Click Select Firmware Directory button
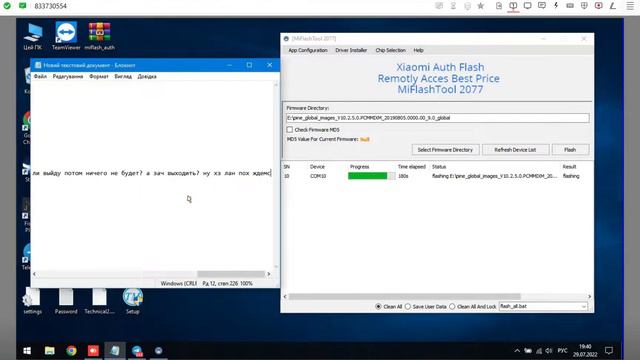 coord(445,150)
